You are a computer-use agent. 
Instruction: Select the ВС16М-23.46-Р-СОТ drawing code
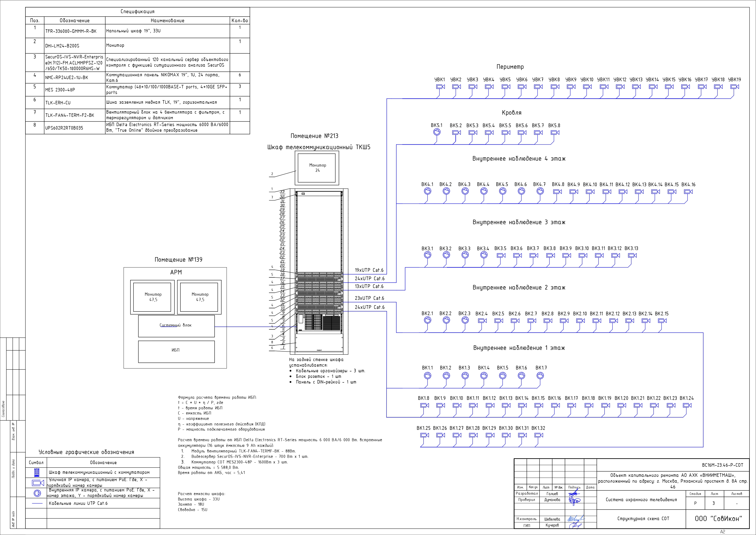[x=722, y=465]
